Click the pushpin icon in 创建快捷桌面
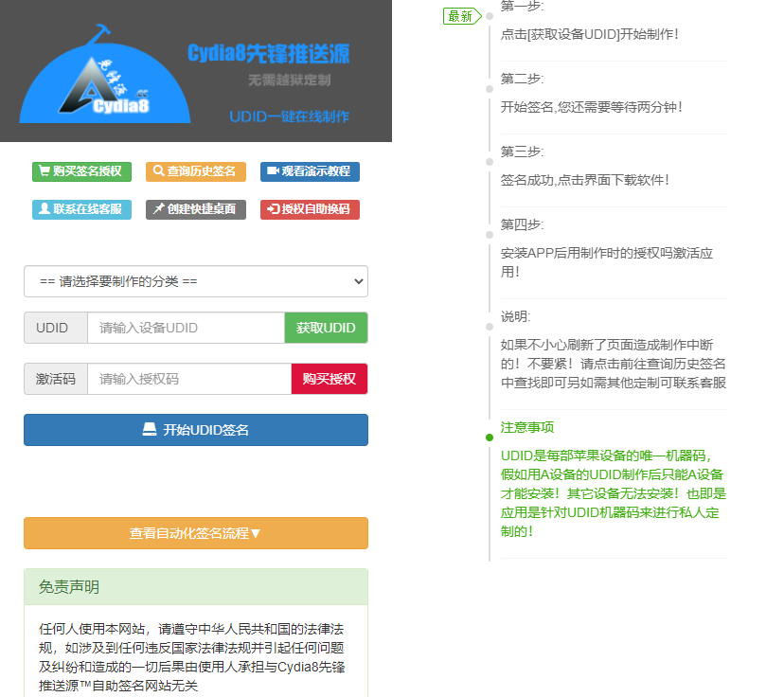This screenshot has width=784, height=697. tap(158, 208)
